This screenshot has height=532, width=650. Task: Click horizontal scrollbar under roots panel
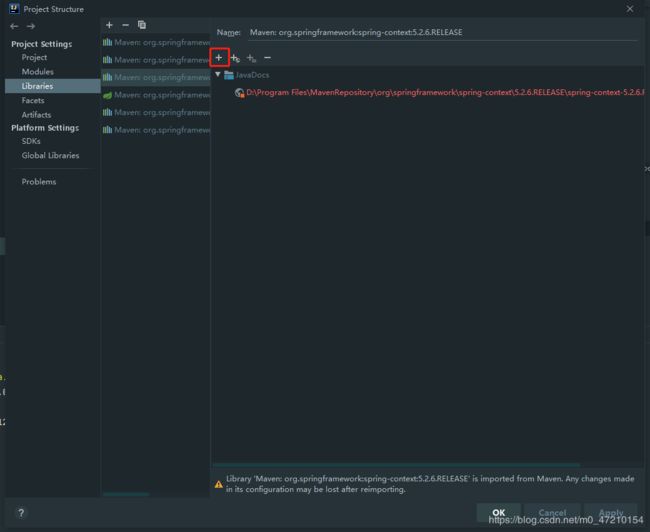396,464
